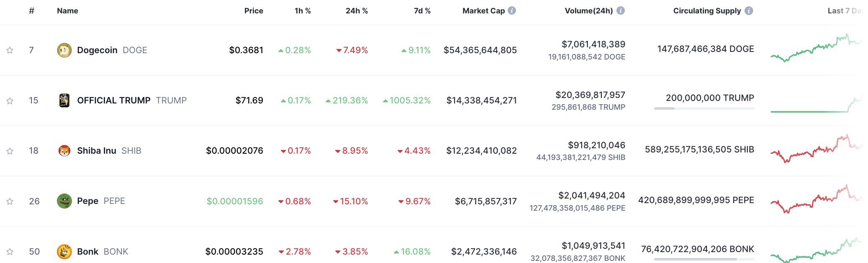The image size is (868, 263).
Task: Toggle the watchlist star for Bonk
Action: (x=10, y=252)
